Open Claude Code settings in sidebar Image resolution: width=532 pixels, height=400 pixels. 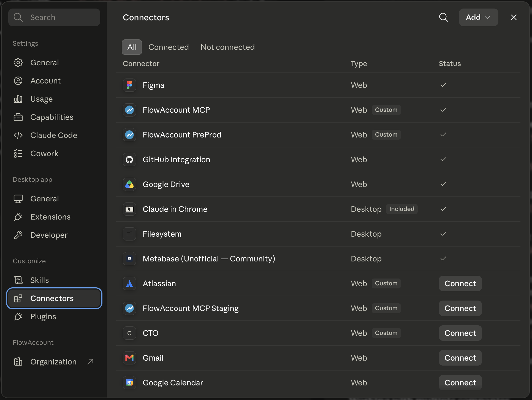click(54, 135)
